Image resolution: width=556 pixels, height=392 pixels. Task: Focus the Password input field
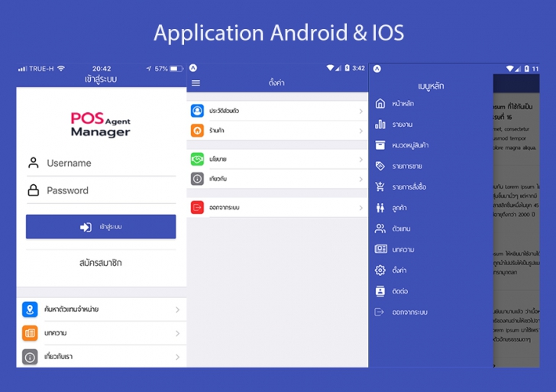point(101,190)
